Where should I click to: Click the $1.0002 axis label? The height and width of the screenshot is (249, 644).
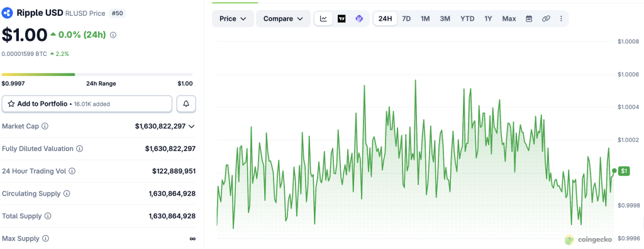tap(628, 140)
